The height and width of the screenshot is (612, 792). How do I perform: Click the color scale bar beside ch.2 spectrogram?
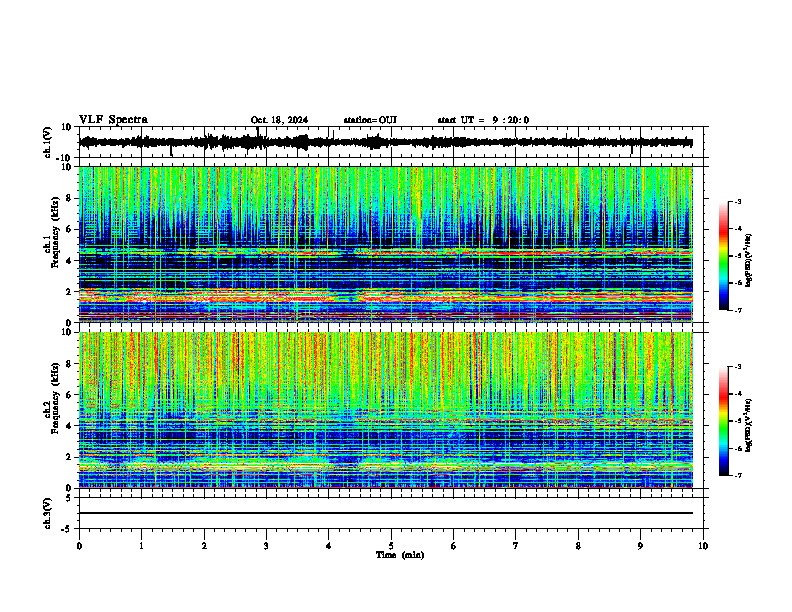[723, 421]
